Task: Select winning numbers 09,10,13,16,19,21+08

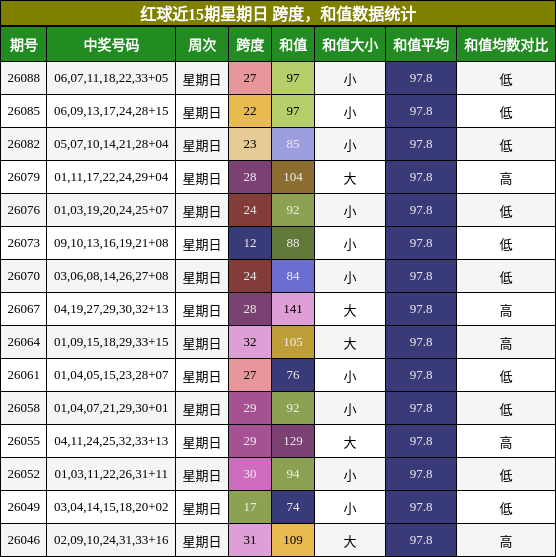Action: pos(111,243)
